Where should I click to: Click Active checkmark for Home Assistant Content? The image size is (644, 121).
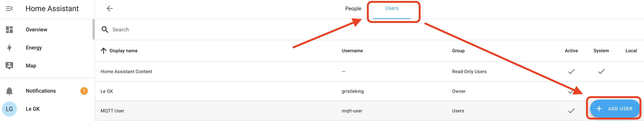pos(571,72)
